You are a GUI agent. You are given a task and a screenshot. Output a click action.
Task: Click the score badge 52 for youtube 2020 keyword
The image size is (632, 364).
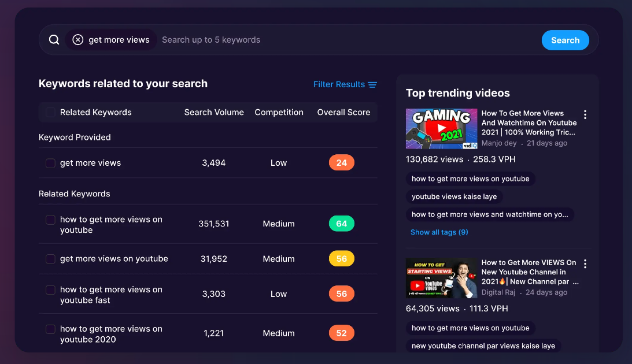click(x=341, y=333)
